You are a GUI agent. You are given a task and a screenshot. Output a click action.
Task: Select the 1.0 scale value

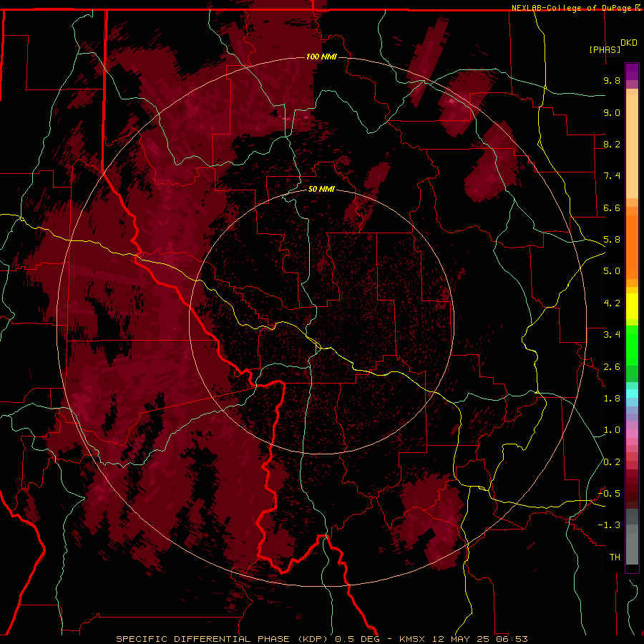[612, 430]
